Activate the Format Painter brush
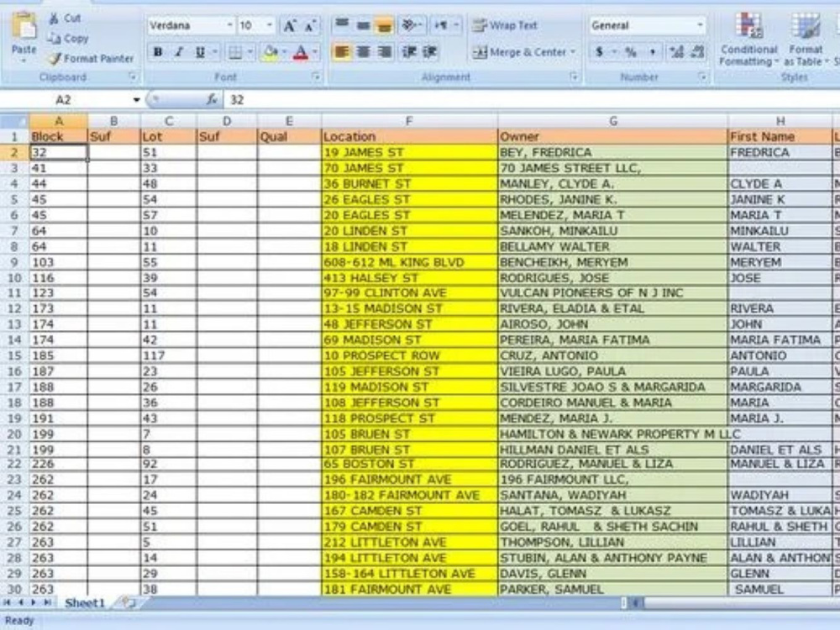 [90, 59]
